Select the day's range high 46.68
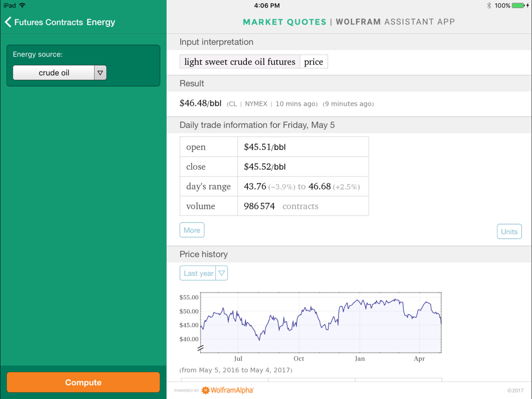532x399 pixels. click(x=319, y=186)
